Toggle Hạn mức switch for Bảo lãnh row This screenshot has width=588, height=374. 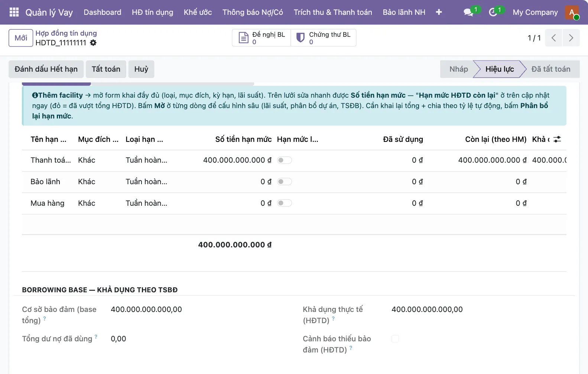click(285, 182)
